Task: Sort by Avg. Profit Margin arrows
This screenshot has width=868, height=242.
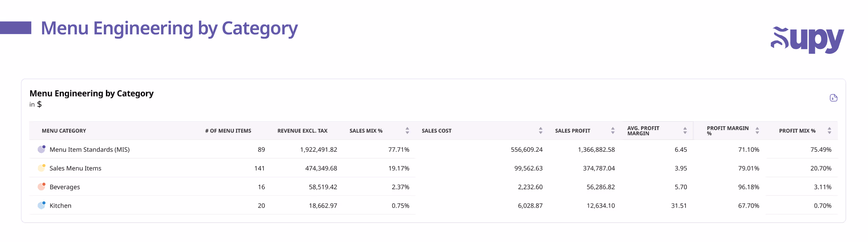Action: (685, 131)
